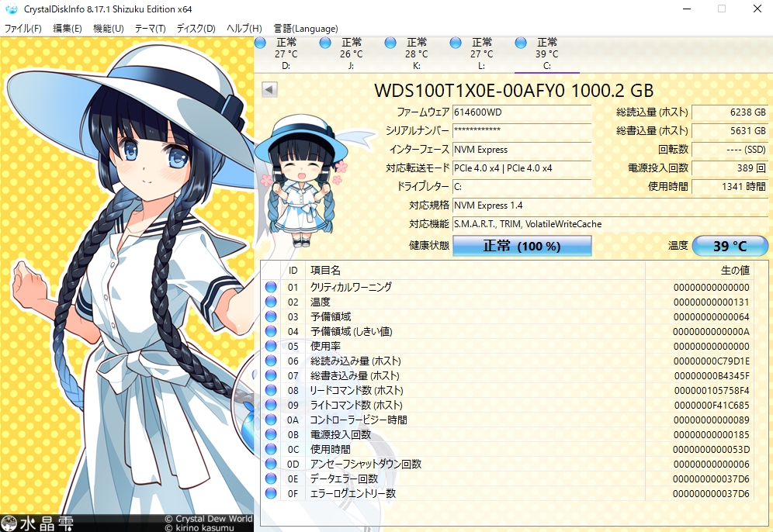Click total host reads value 6238 GB
This screenshot has height=532, width=773.
[x=730, y=112]
